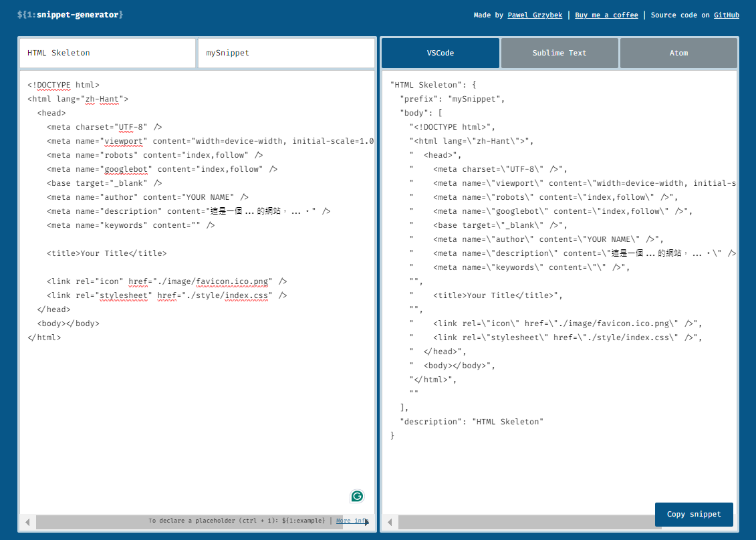Open the GitHub source code link
Screen dimensions: 756x540
click(x=727, y=15)
